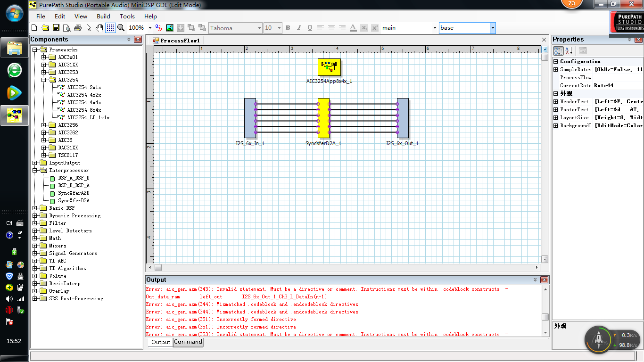The width and height of the screenshot is (644, 362).
Task: Switch to the Command tab at bottom
Action: click(188, 342)
